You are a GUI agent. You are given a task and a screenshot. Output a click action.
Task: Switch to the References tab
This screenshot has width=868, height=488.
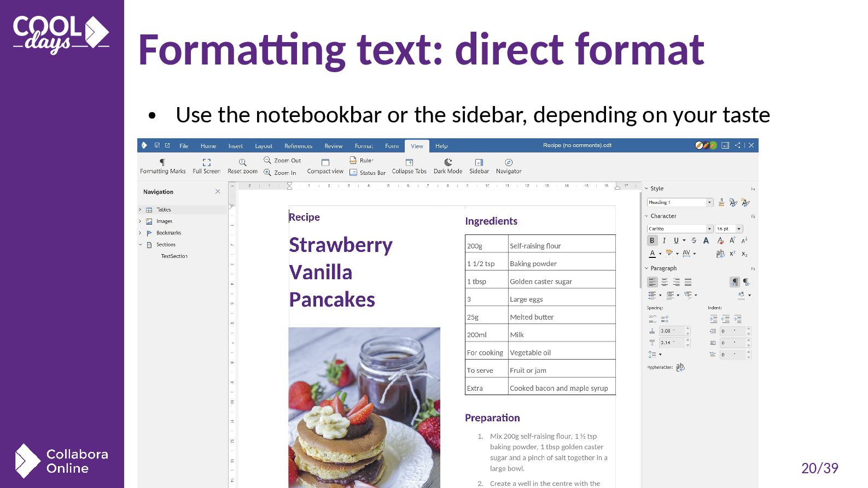pyautogui.click(x=298, y=146)
